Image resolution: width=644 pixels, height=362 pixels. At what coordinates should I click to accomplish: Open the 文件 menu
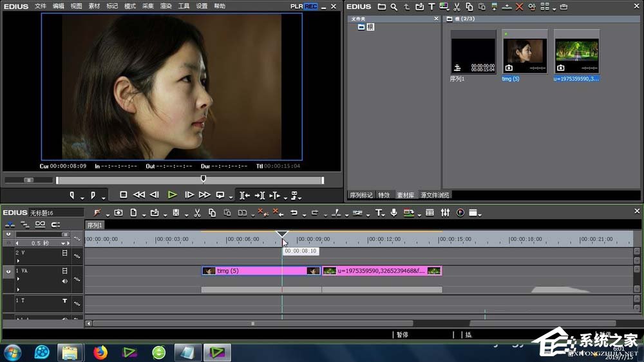coord(41,6)
